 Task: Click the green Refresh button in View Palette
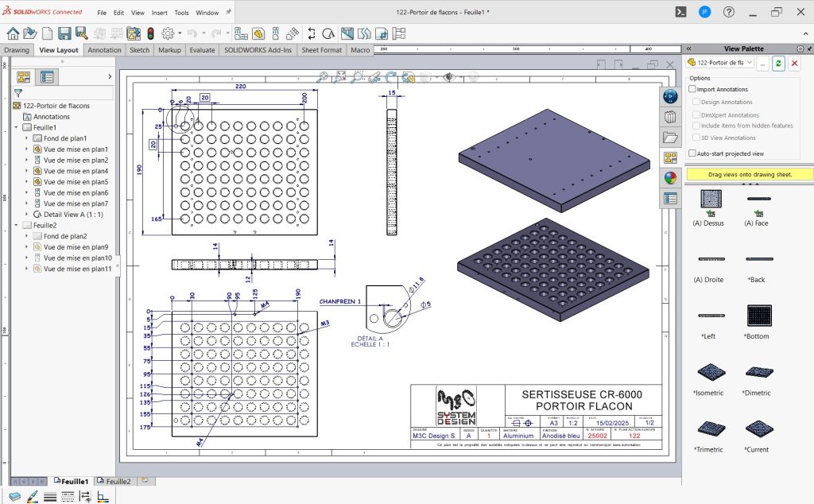point(779,63)
